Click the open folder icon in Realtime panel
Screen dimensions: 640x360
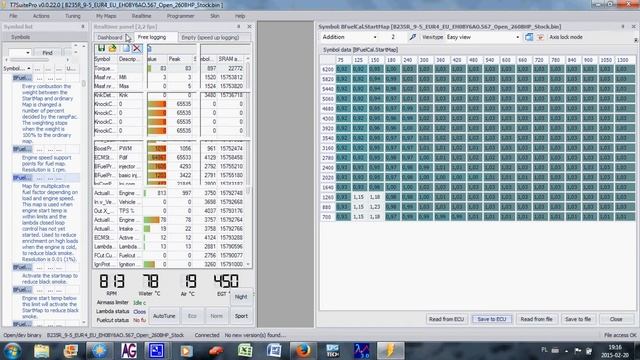pyautogui.click(x=113, y=48)
